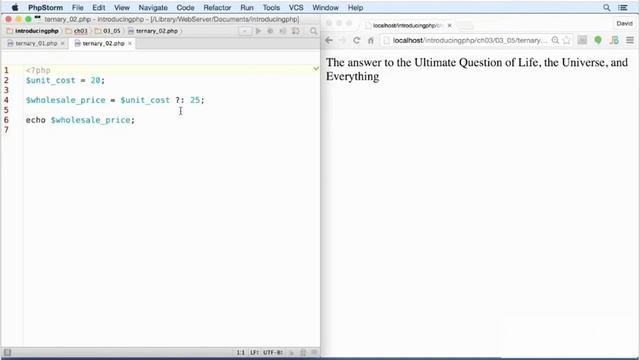Click the ?: operator on line 4
640x360 pixels.
180,100
